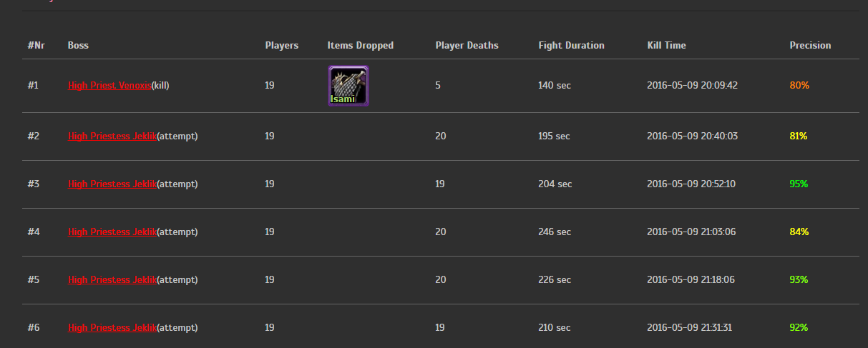Open High Priestess Jeklik link in row #6
The image size is (868, 348).
(112, 327)
